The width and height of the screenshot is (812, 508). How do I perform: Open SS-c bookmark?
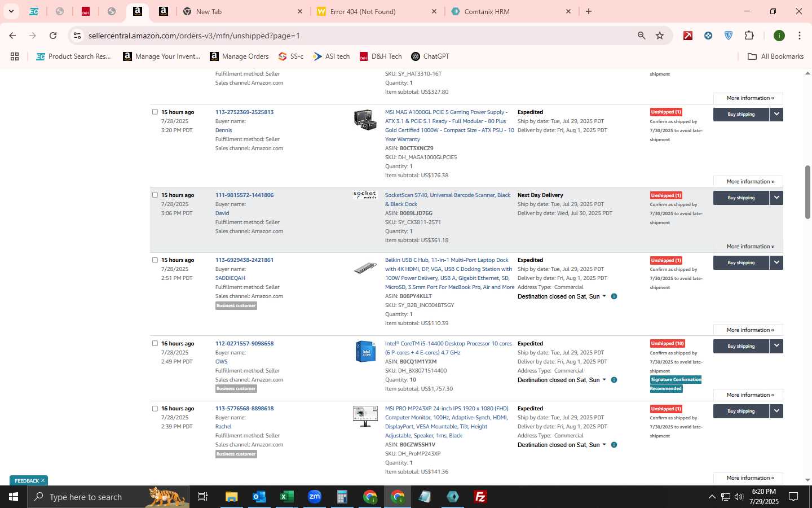(x=291, y=56)
